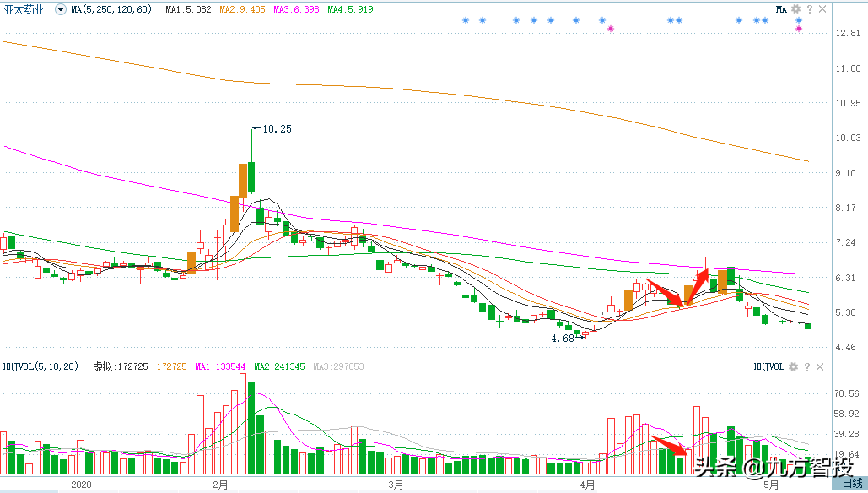Open help for the MA indicator
Image resolution: width=868 pixels, height=493 pixels.
click(809, 8)
